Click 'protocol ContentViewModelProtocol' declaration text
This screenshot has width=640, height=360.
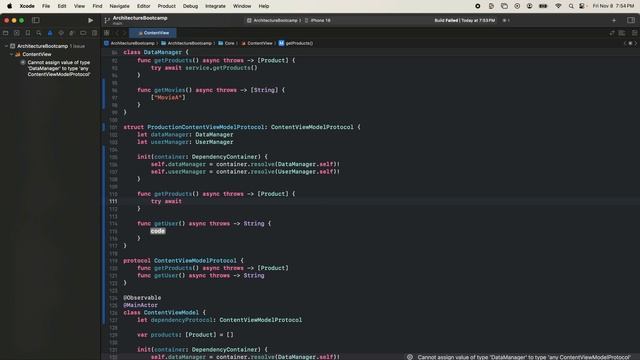(x=180, y=260)
